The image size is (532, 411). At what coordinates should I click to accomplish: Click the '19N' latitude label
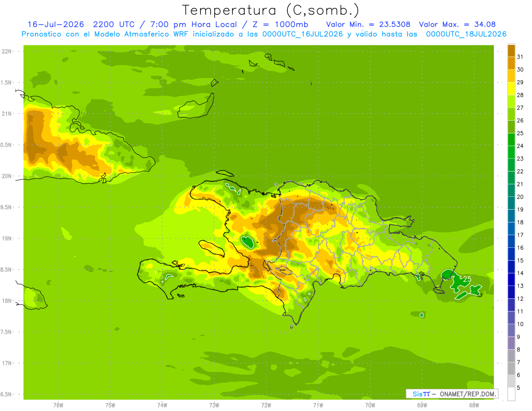tap(7, 239)
